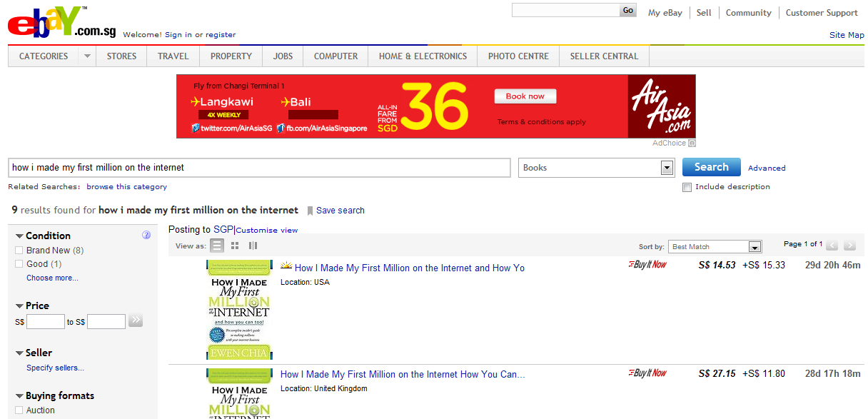Expand the Categories dropdown arrow

click(x=87, y=56)
